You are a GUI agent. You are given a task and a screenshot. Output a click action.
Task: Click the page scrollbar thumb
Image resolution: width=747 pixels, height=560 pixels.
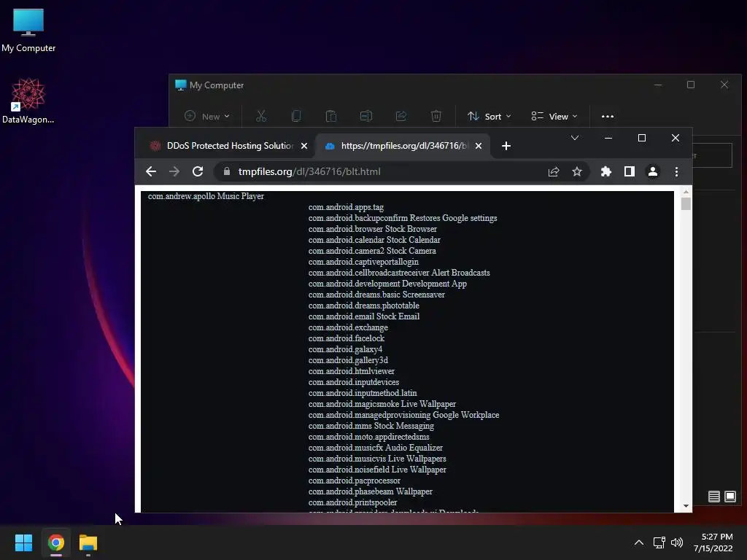(x=686, y=204)
